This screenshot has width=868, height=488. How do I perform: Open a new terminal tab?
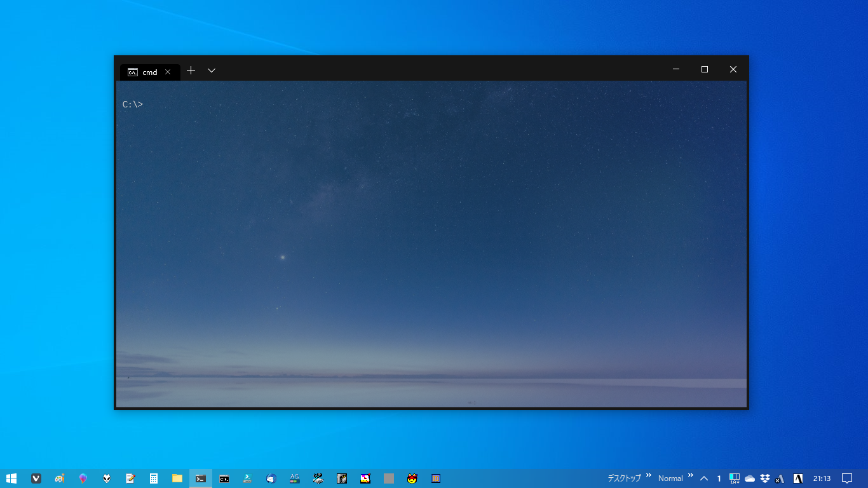(191, 71)
